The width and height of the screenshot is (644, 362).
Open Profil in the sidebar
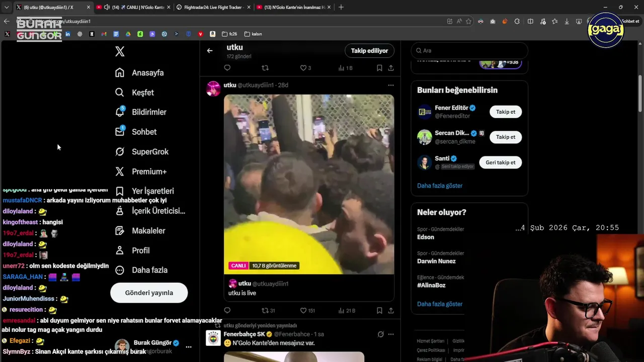click(x=132, y=250)
